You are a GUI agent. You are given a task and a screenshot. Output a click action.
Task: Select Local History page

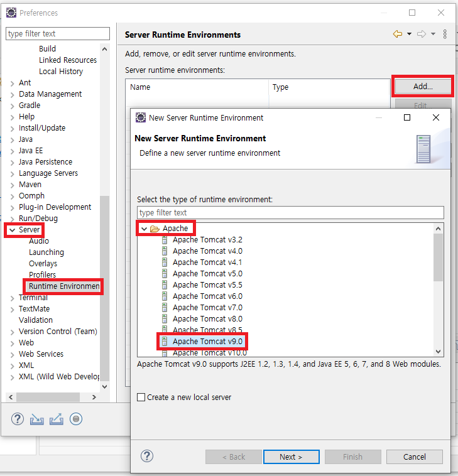pyautogui.click(x=61, y=72)
